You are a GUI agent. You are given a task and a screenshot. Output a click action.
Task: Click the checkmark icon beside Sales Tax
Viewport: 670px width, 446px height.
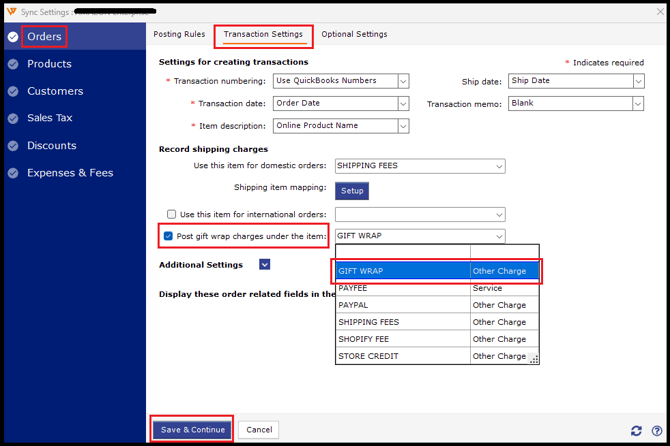(13, 119)
